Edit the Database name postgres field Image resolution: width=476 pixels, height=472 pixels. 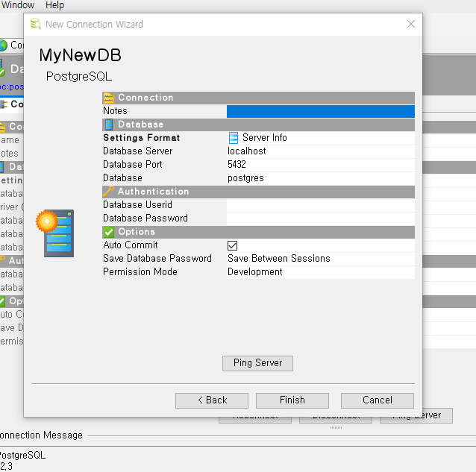click(x=321, y=177)
